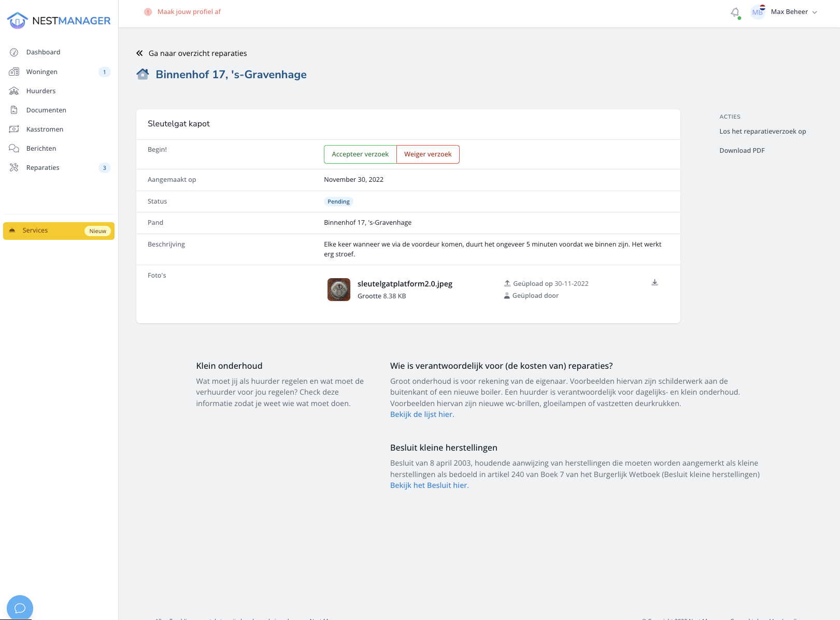Open the Huurders section
Screen dimensions: 840x620
click(40, 91)
